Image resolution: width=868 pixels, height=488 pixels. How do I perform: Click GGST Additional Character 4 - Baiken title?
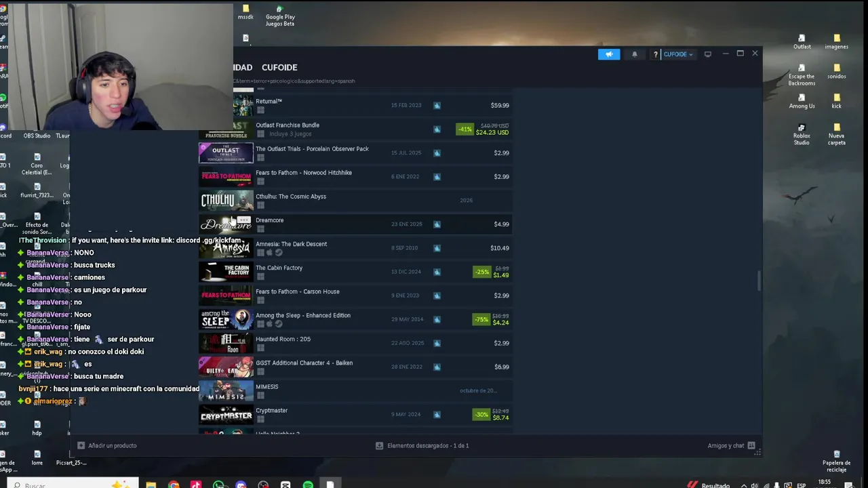[x=304, y=363]
